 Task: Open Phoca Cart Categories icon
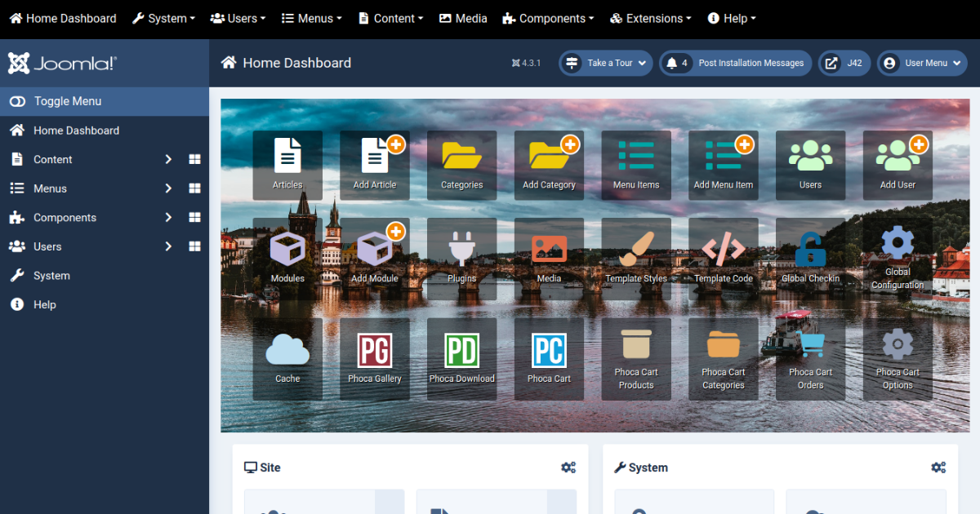click(724, 359)
